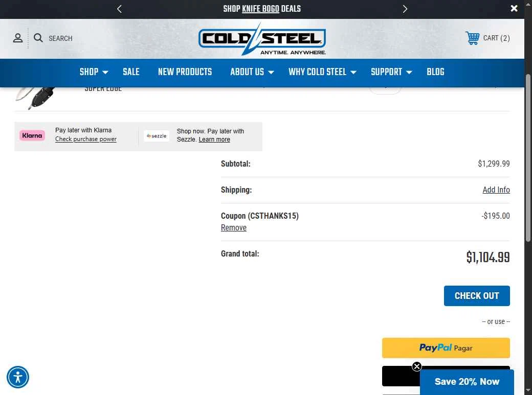Click the knife product thumbnail
Image resolution: width=532 pixels, height=395 pixels.
point(36,98)
